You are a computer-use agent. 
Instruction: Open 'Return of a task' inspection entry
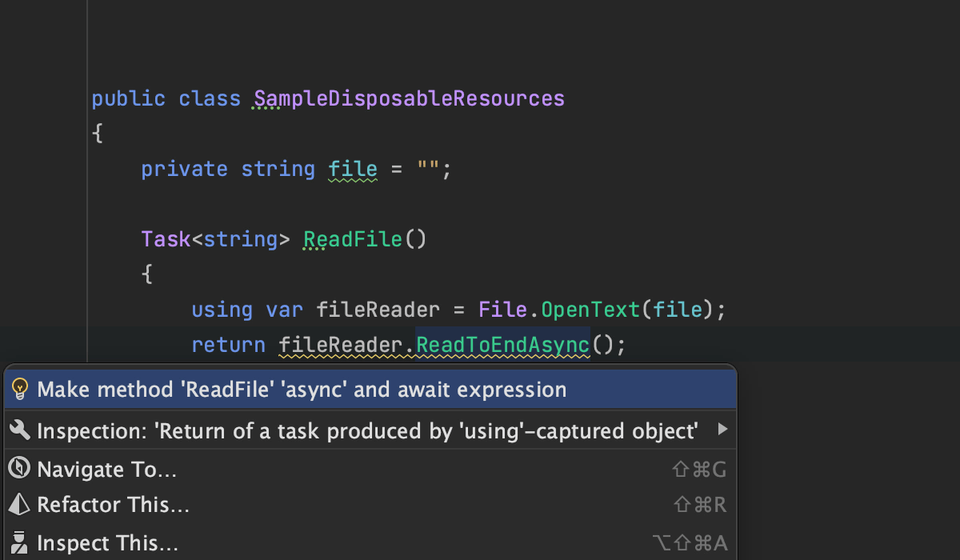coord(367,431)
